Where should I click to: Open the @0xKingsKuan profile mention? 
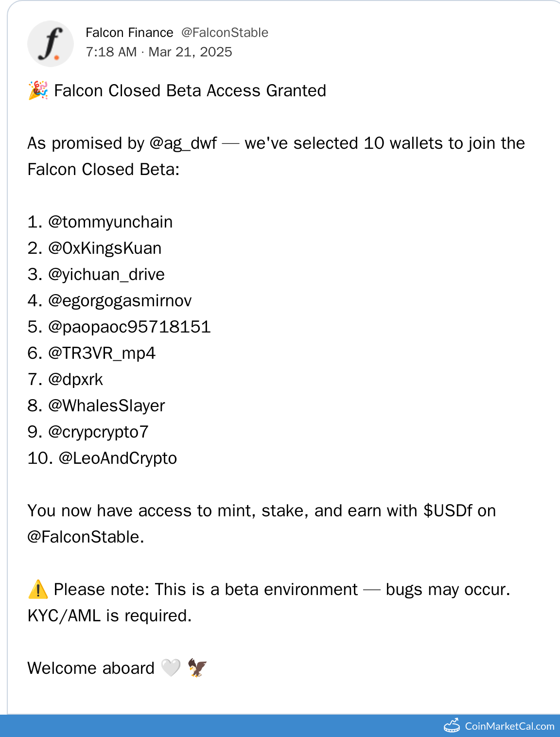pos(105,248)
